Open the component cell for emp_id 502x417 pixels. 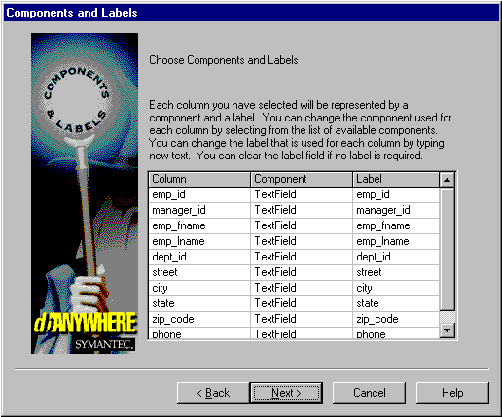tap(301, 195)
